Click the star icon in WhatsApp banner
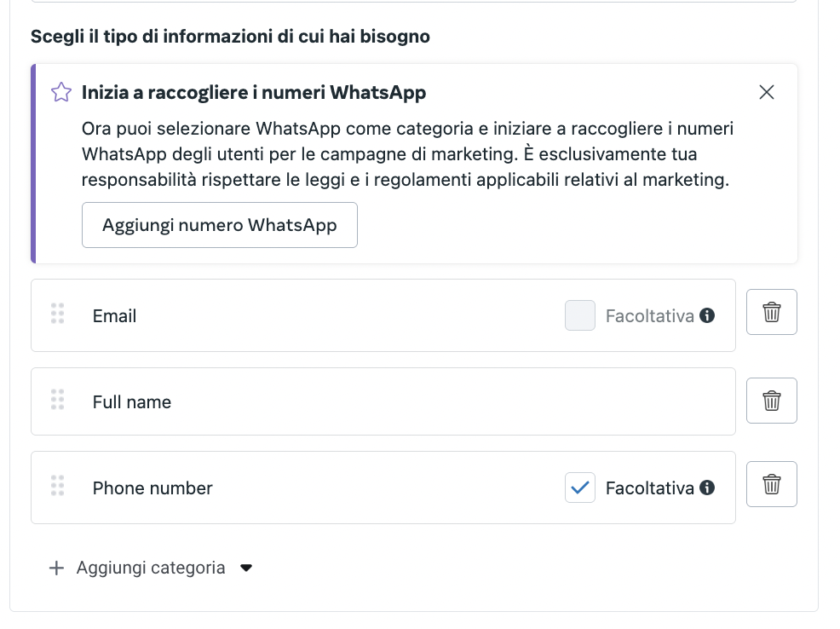The height and width of the screenshot is (629, 840). tap(60, 92)
